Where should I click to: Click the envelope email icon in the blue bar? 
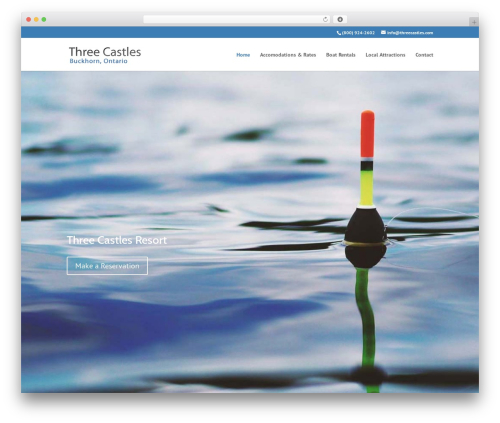pyautogui.click(x=383, y=33)
